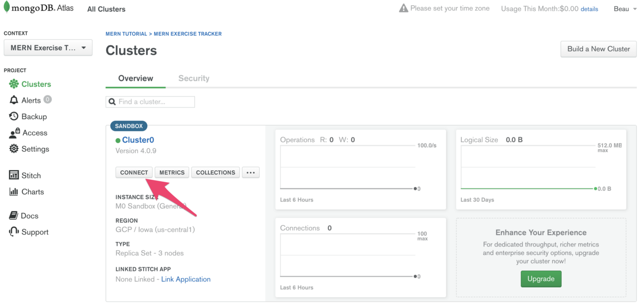Screen dimensions: 644x305
Task: Click 'GCP / Iowa (us-central1)' region value
Action: [x=155, y=230]
